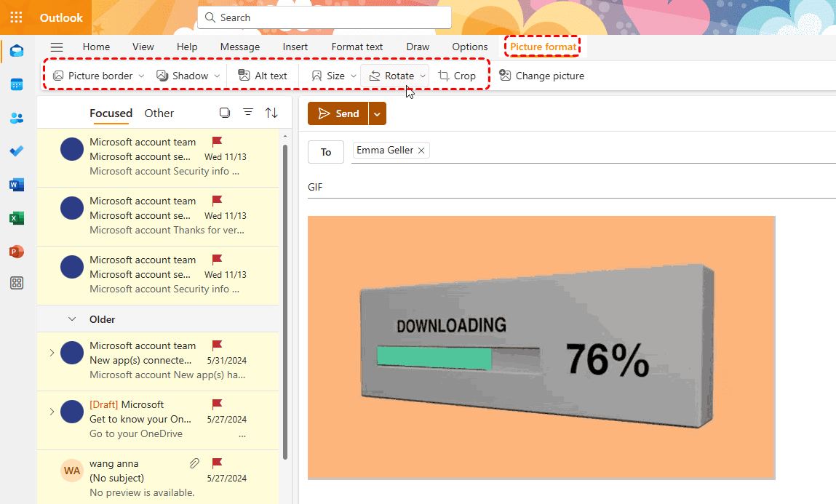
Task: Open the Size dropdown arrow
Action: [x=353, y=76]
